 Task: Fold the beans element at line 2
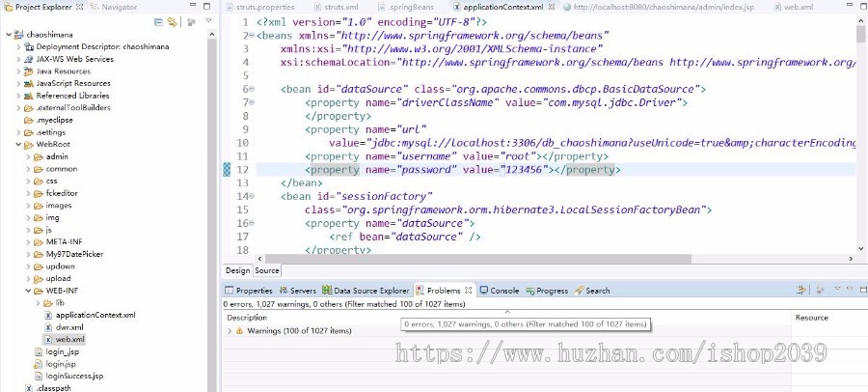pos(252,36)
